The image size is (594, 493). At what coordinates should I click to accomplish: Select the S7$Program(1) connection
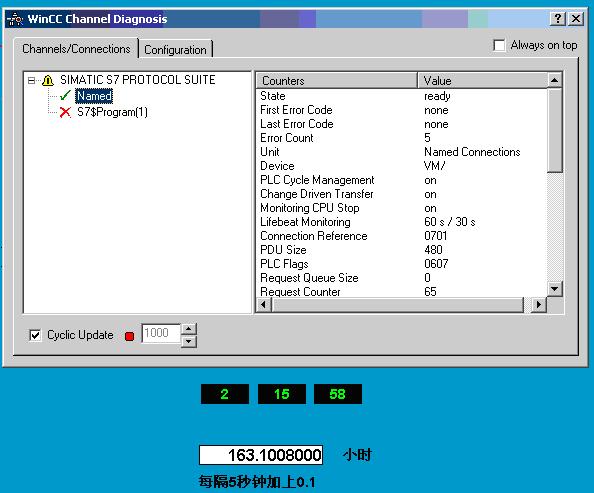[x=112, y=112]
